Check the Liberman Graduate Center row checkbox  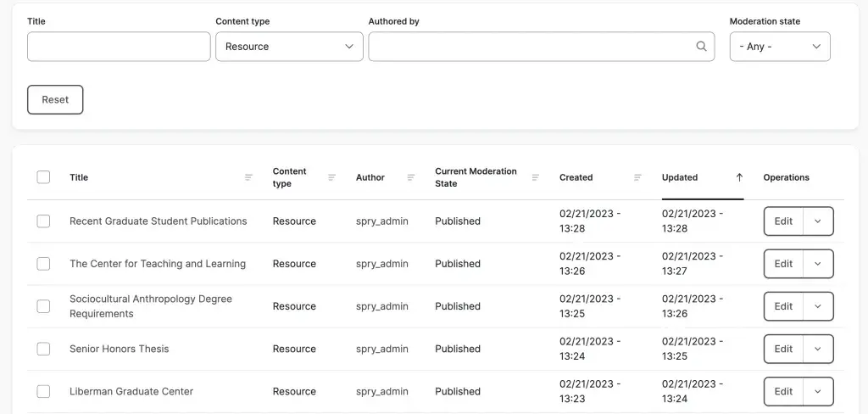pos(43,391)
